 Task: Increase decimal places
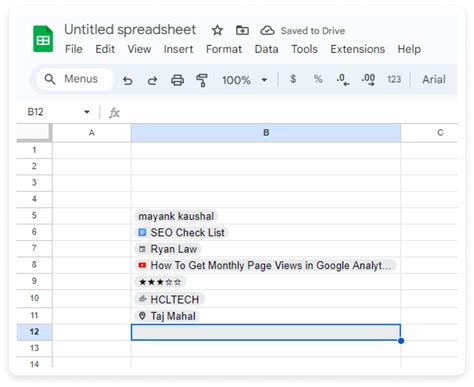click(x=368, y=80)
